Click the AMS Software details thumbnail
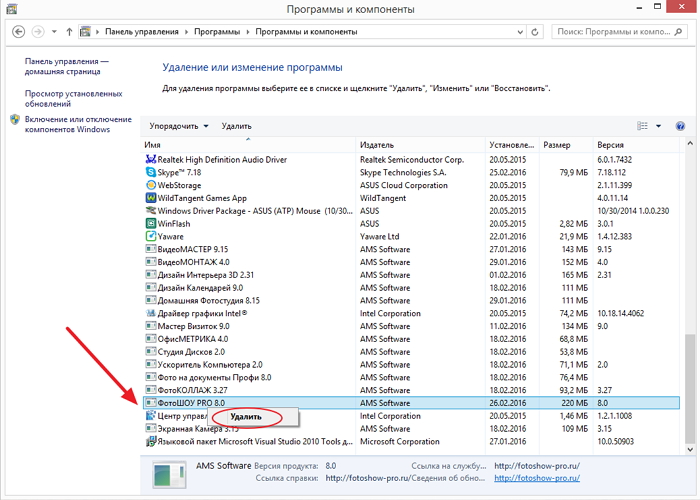 click(x=169, y=475)
